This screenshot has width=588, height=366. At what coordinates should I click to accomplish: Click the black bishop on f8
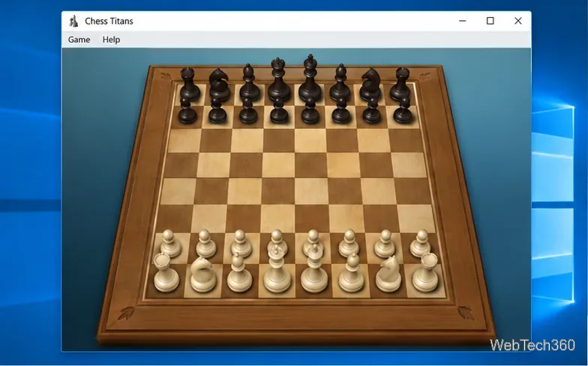(340, 82)
